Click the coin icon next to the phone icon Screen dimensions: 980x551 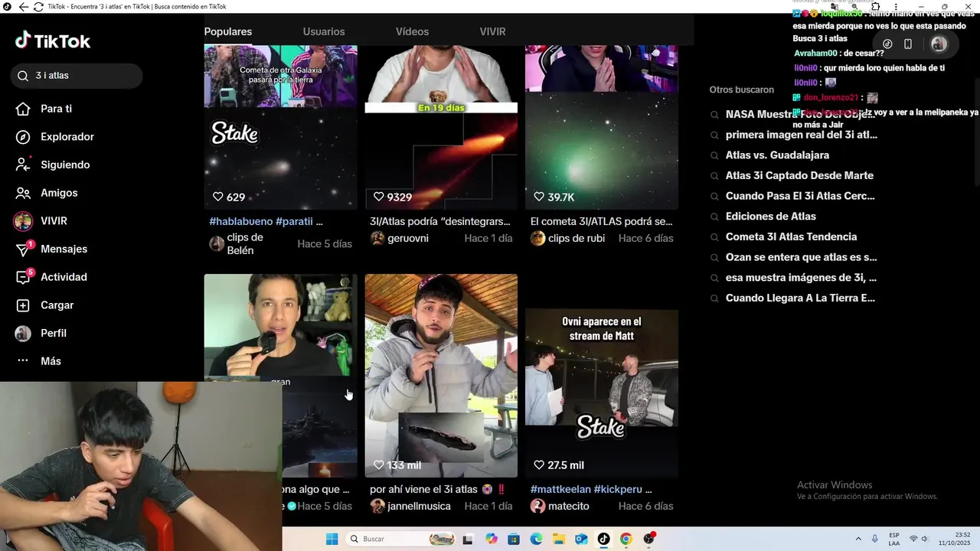(x=887, y=44)
